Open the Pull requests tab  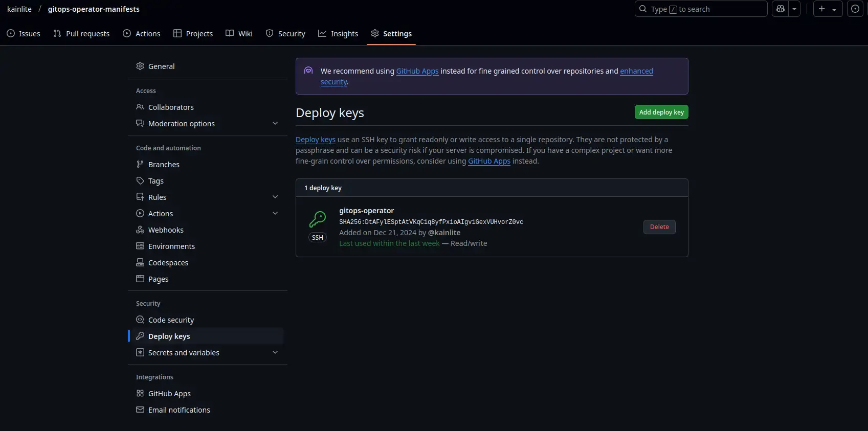click(81, 34)
